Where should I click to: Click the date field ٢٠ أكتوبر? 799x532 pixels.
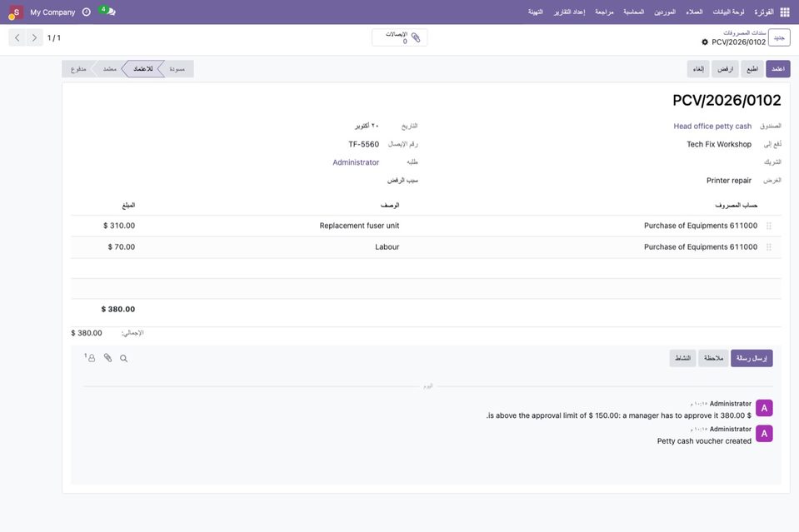367,127
